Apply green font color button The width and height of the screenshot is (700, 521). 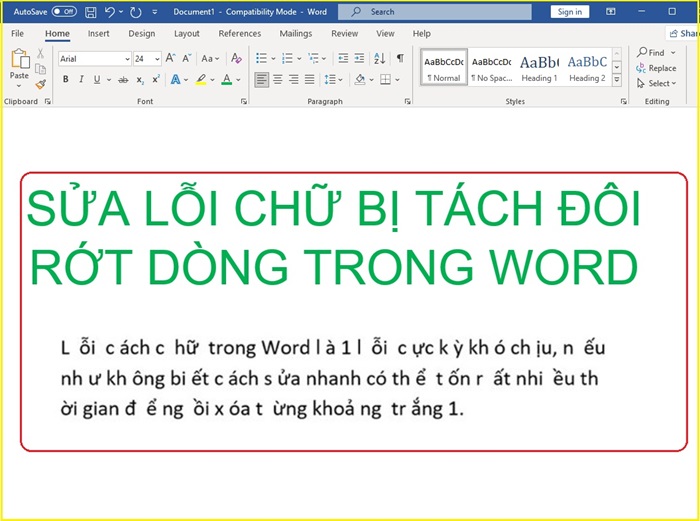tap(227, 80)
